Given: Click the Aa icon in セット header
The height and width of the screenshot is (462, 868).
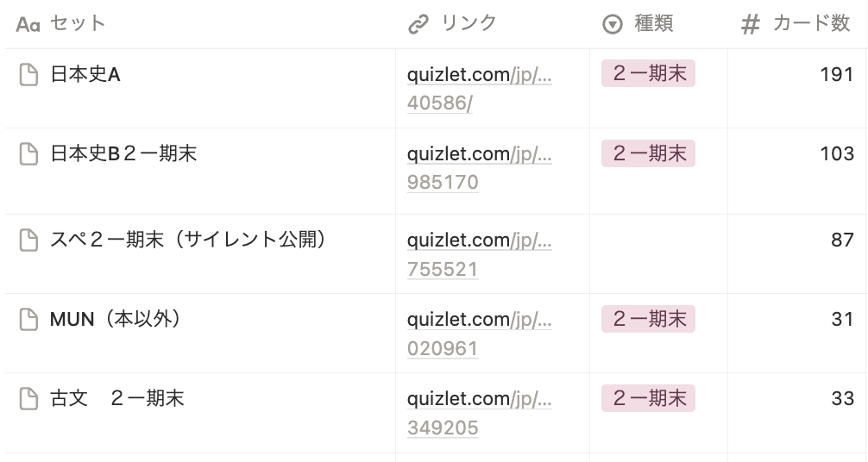Looking at the screenshot, I should tap(28, 25).
